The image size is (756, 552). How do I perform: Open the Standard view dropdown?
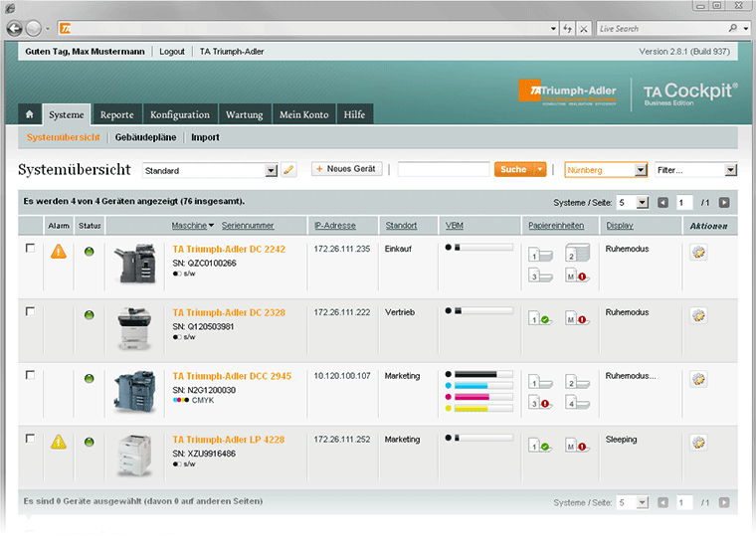click(x=272, y=170)
